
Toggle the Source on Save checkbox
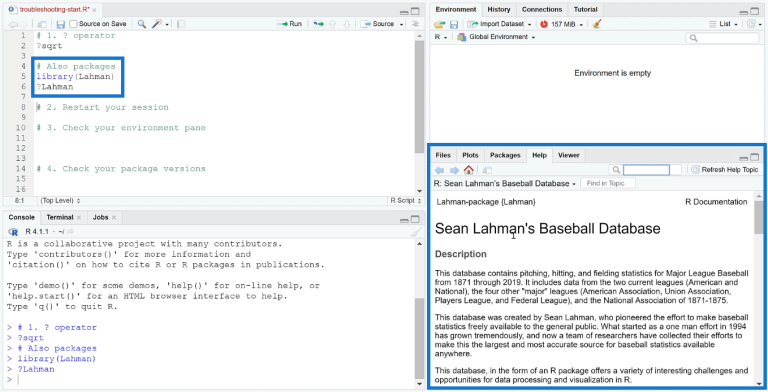point(73,24)
